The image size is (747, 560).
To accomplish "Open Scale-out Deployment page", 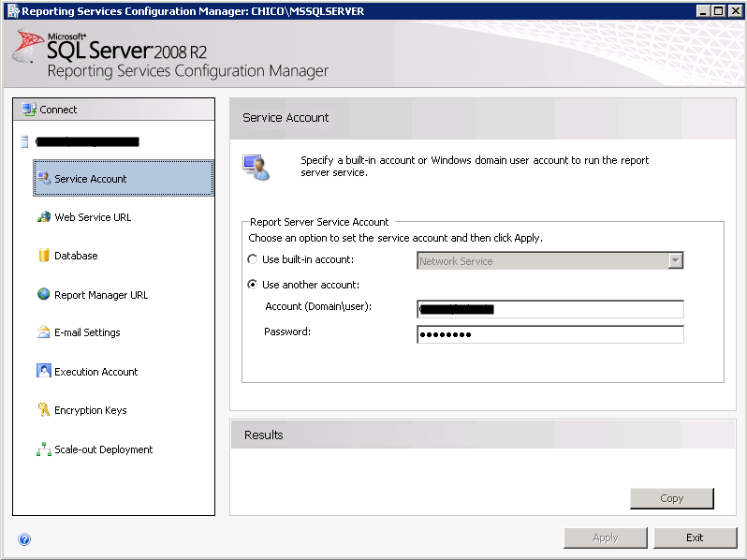I will tap(103, 449).
